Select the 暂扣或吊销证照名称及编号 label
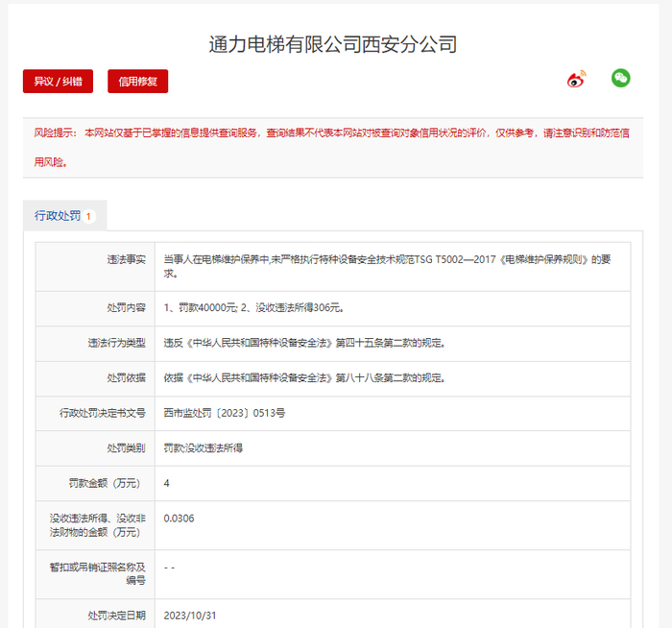 [x=97, y=574]
